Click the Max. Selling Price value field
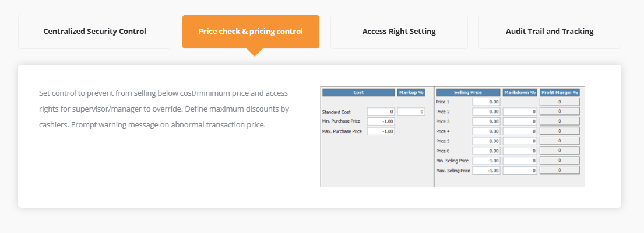Viewport: 644px width, 233px height. (x=486, y=171)
